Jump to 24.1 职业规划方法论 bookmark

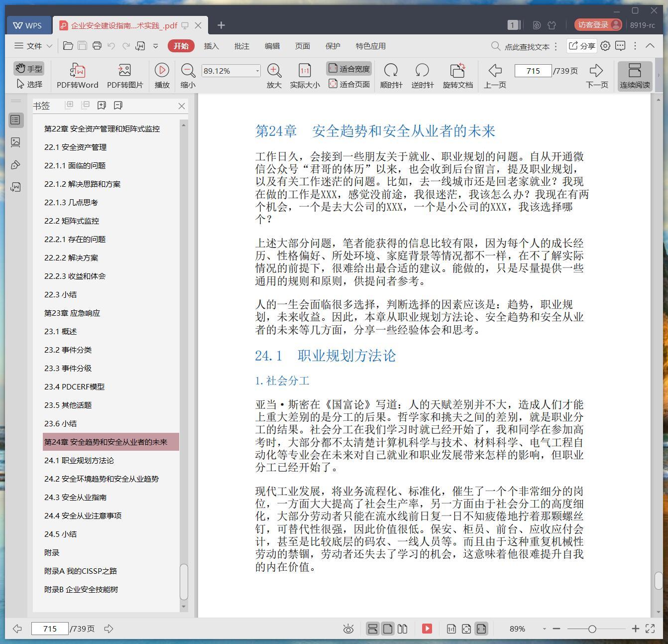point(79,461)
